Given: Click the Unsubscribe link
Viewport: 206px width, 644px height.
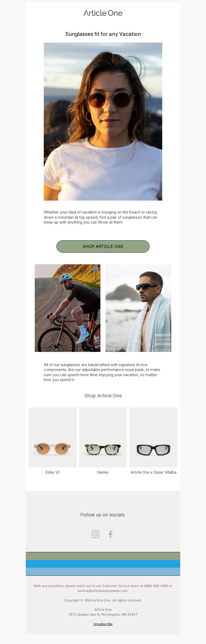Looking at the screenshot, I should click(103, 624).
